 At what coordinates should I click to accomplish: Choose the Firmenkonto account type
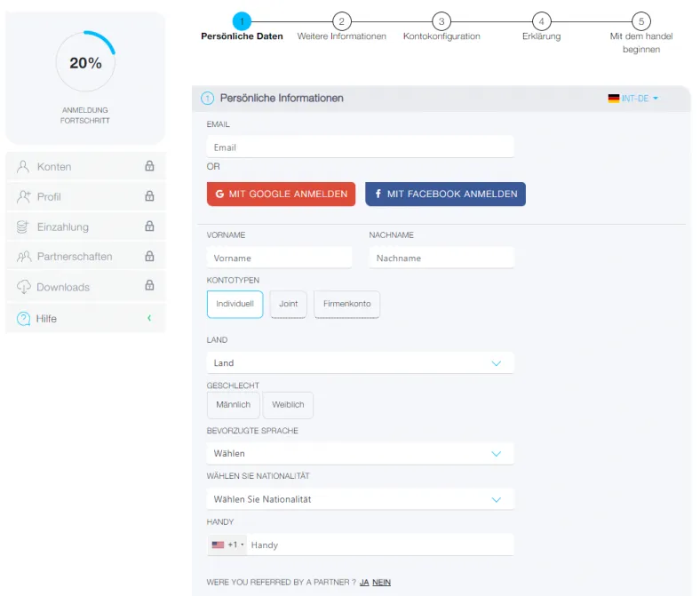tap(346, 304)
